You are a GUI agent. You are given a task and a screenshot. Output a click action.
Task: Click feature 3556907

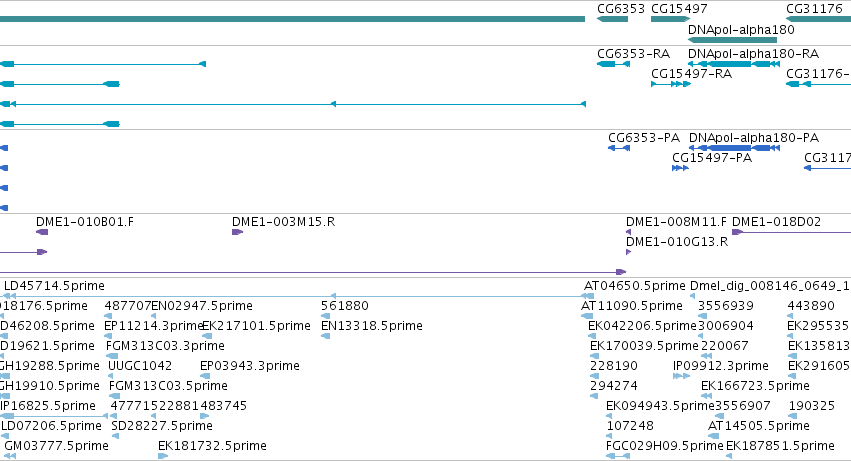[742, 407]
